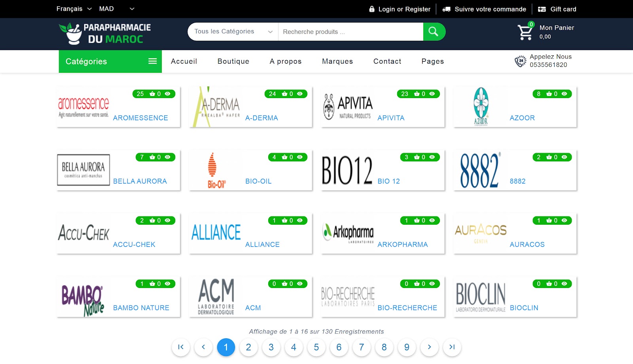633x364 pixels.
Task: Go to page 9 of brands
Action: click(407, 347)
